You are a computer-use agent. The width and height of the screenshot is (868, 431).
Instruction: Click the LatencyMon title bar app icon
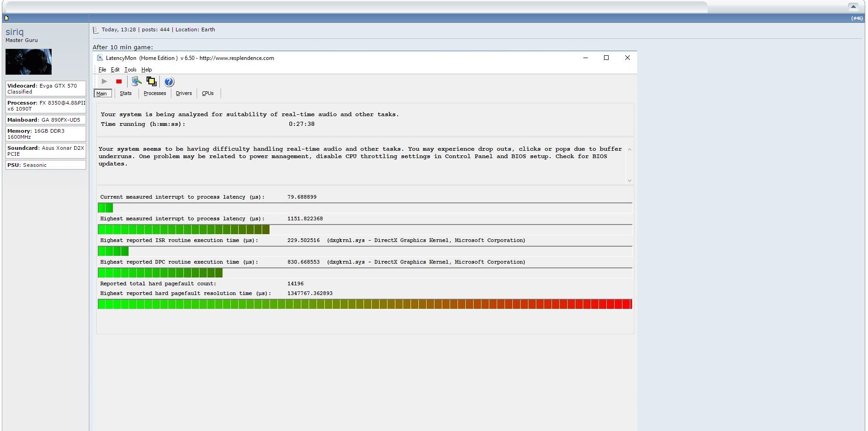coord(100,58)
